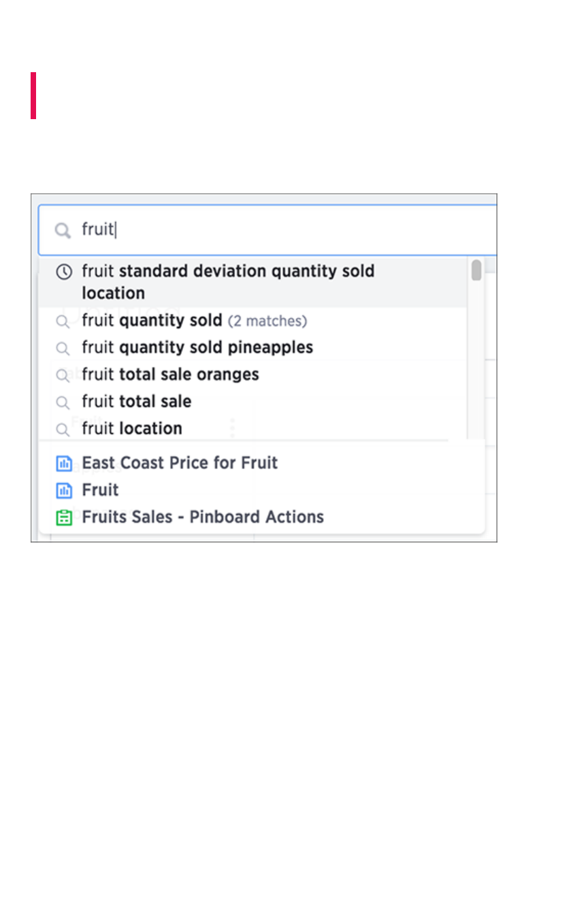This screenshot has width=588, height=915.
Task: Click the answer chart icon next to Fruit
Action: click(63, 490)
